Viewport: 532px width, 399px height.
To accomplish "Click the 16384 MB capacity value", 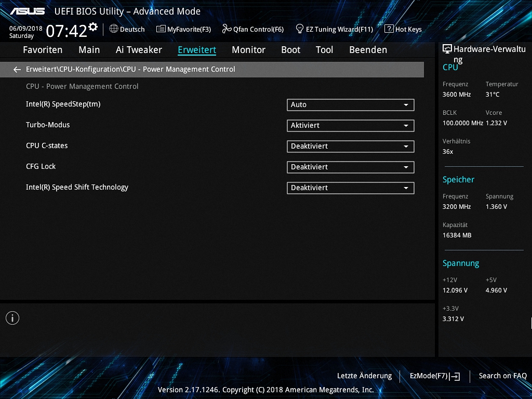I will click(457, 235).
